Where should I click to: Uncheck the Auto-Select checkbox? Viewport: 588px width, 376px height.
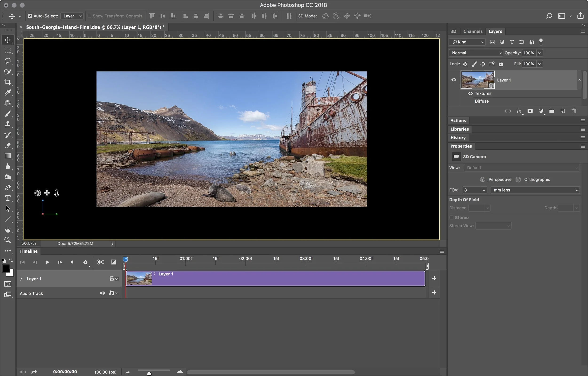(30, 16)
